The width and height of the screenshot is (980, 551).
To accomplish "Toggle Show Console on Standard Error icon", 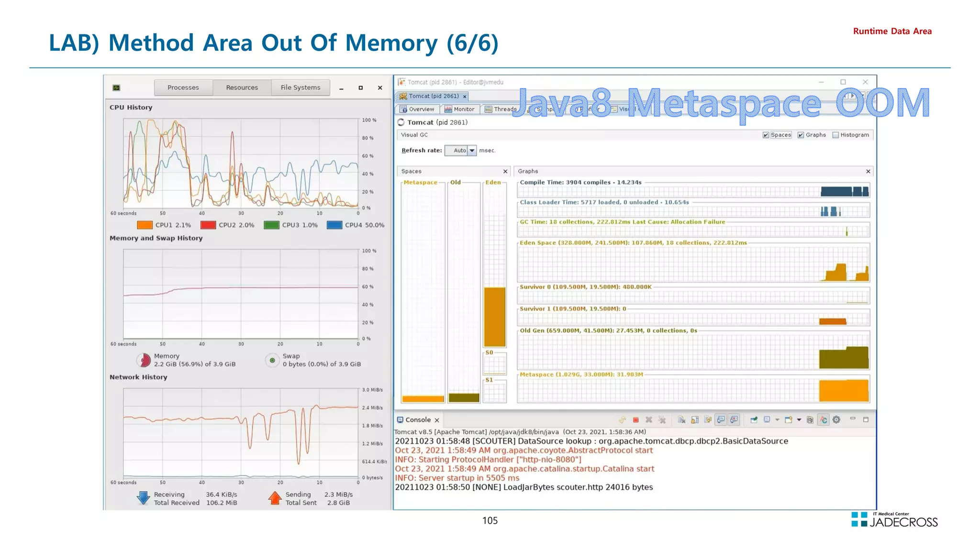I will pyautogui.click(x=734, y=420).
